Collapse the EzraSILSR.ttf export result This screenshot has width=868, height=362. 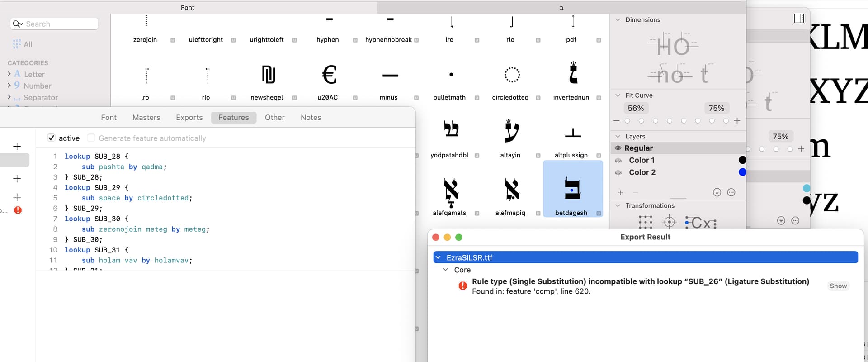click(x=438, y=257)
